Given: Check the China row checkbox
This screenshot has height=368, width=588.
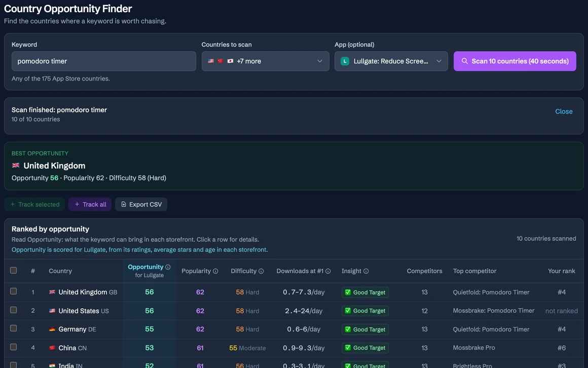Looking at the screenshot, I should coord(14,347).
